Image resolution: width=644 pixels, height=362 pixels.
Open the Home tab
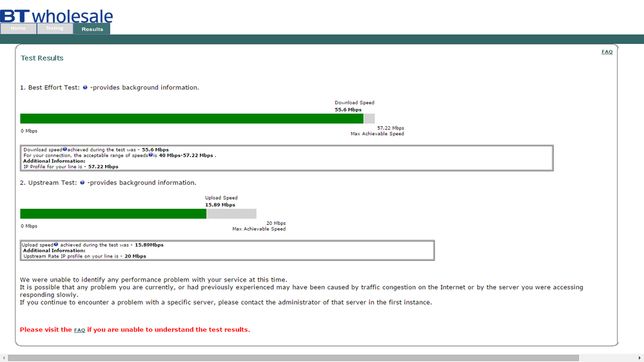18,28
